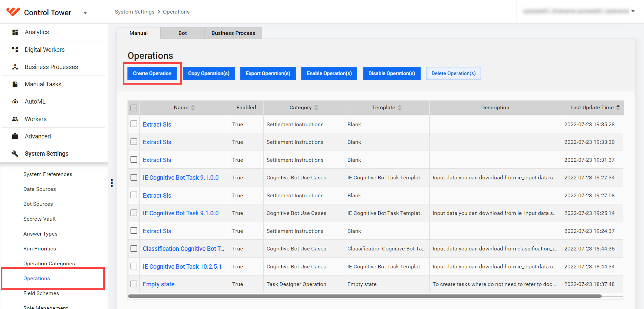Click the Enable Operation(s) button
Screen dimensions: 644x309
tap(329, 73)
